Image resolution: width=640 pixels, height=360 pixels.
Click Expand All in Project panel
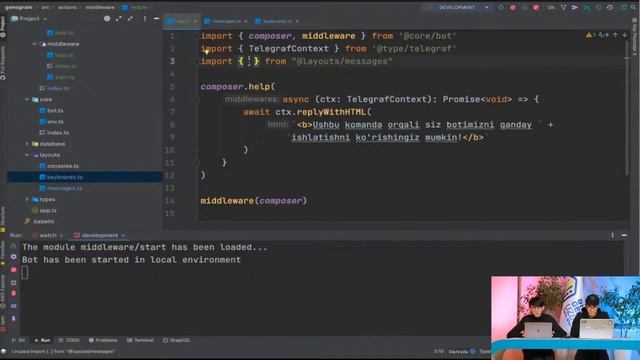pos(118,19)
